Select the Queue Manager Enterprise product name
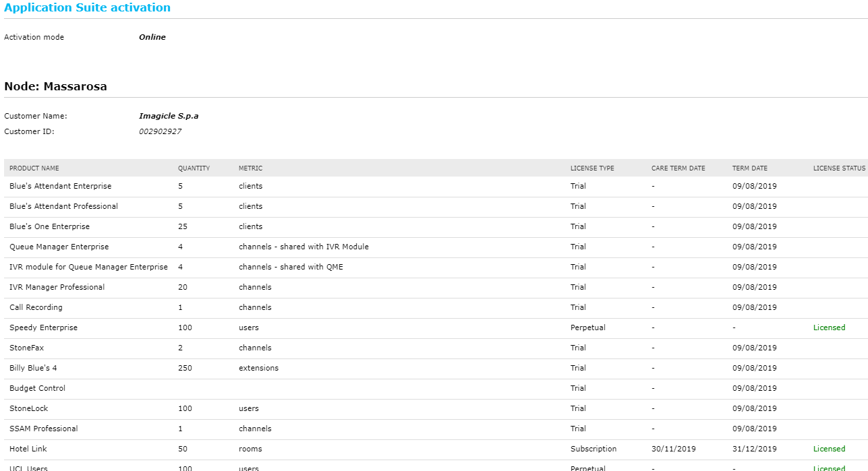Screen dimensions: 868x471 59,247
